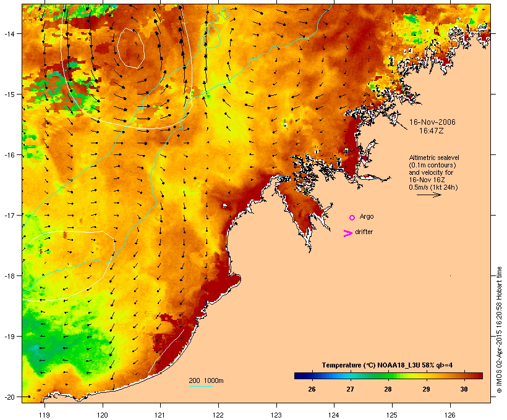Click longitude axis label 122
This screenshot has height=420, width=507.
point(218,415)
